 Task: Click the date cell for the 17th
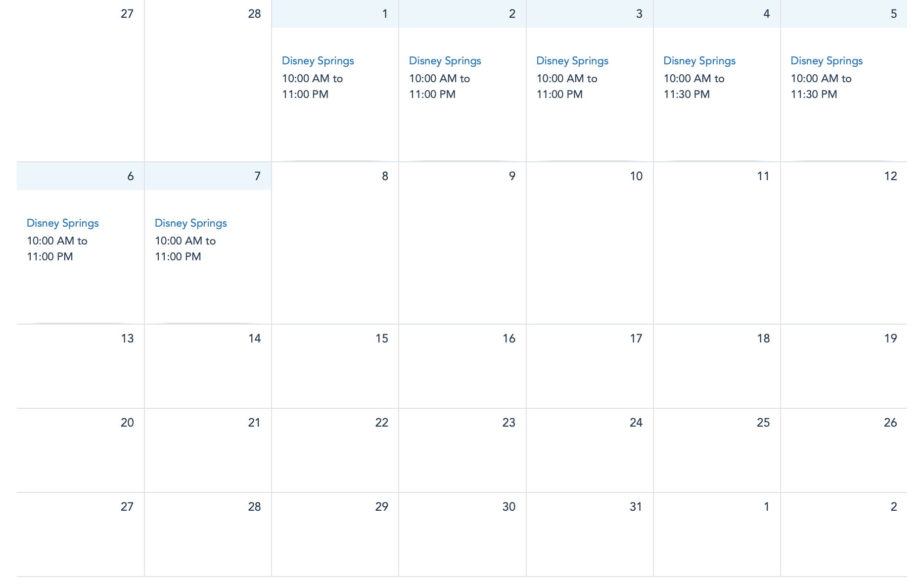[590, 366]
